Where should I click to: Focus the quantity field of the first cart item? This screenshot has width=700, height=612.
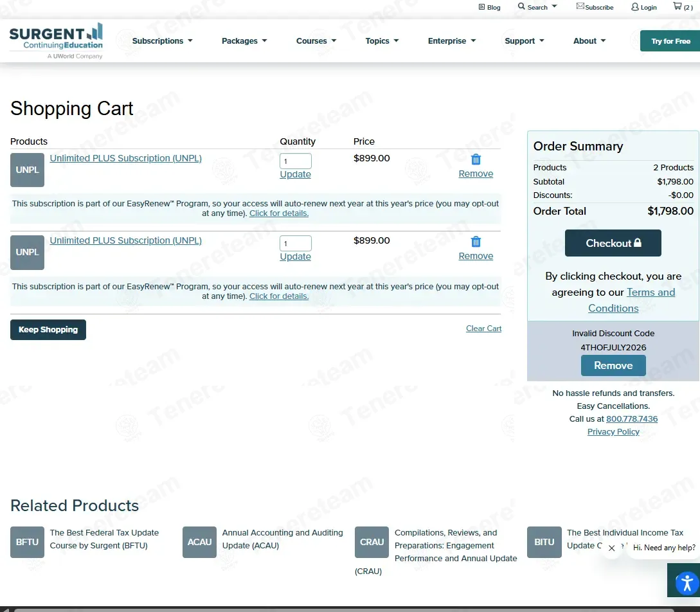(296, 161)
